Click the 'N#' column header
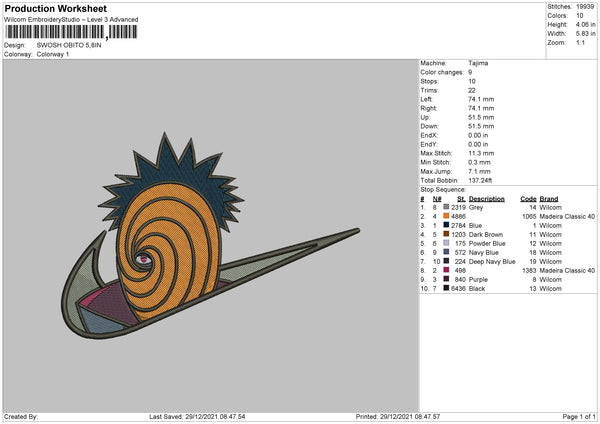This screenshot has height=424, width=600. point(437,199)
